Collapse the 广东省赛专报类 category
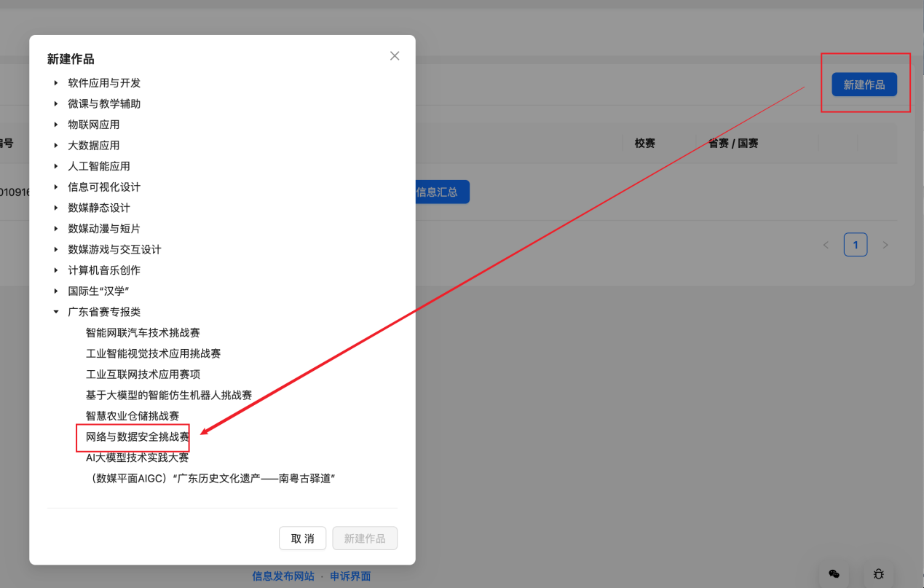924x588 pixels. 56,312
